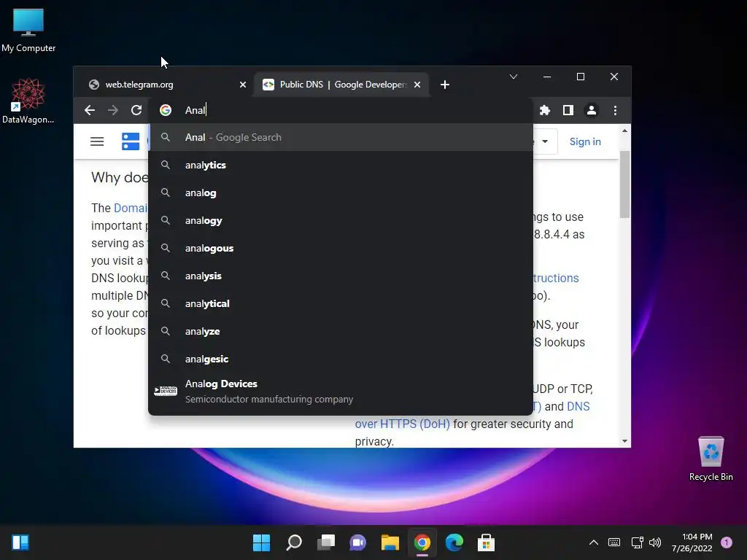
Task: Launch Microsoft Edge from taskbar
Action: coord(454,542)
